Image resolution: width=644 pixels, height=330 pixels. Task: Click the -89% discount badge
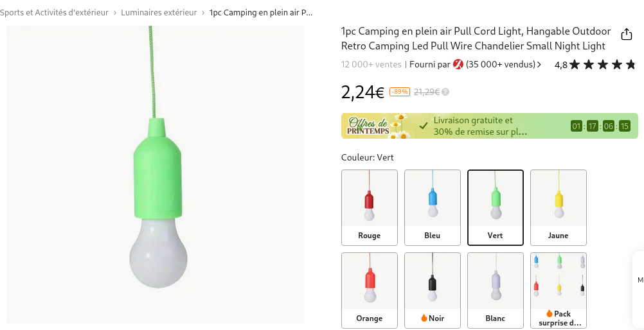[399, 92]
